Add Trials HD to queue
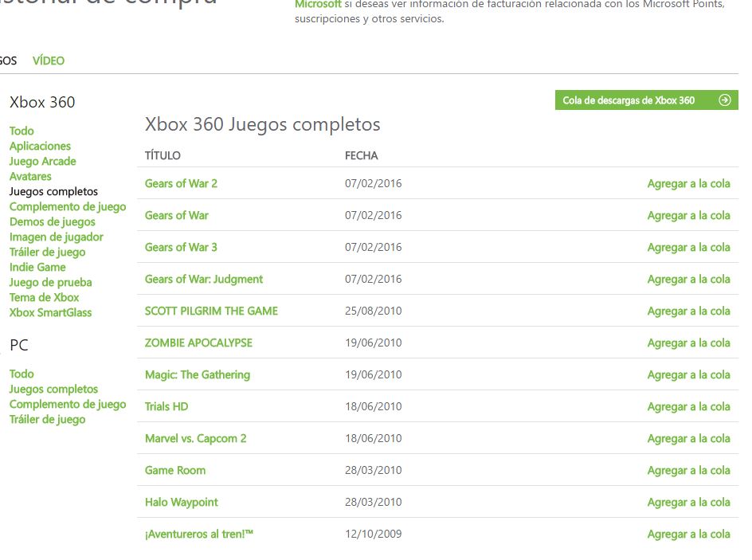The height and width of the screenshot is (560, 752). point(689,406)
